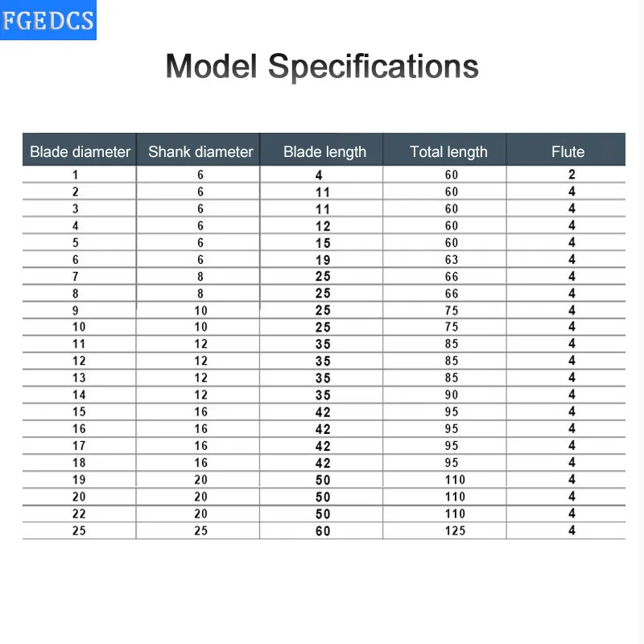Screen dimensions: 644x644
Task: Select the Blade diameter column header
Action: click(x=80, y=151)
